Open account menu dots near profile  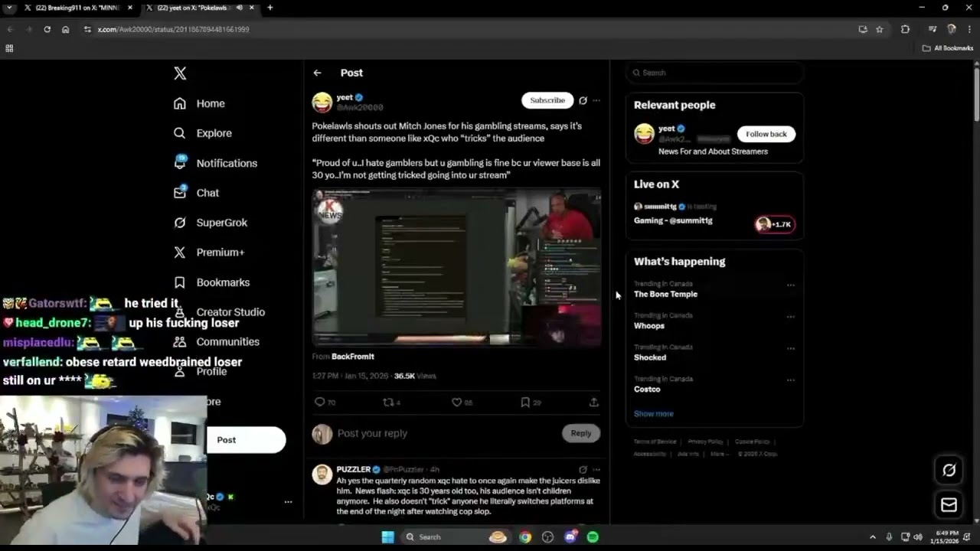288,502
